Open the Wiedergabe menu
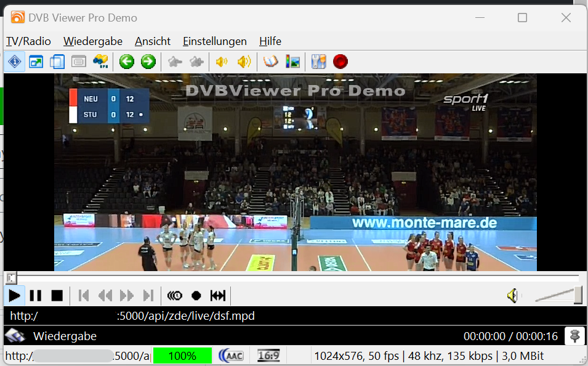 point(93,41)
